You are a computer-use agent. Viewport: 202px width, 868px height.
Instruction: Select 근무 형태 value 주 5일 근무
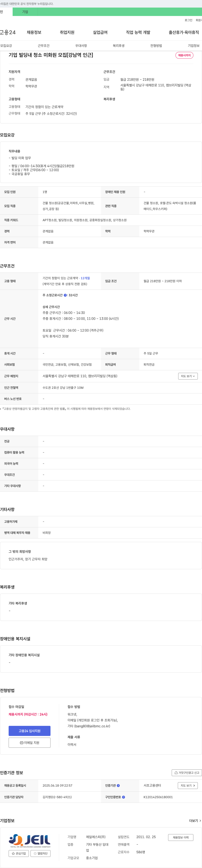click(x=151, y=353)
